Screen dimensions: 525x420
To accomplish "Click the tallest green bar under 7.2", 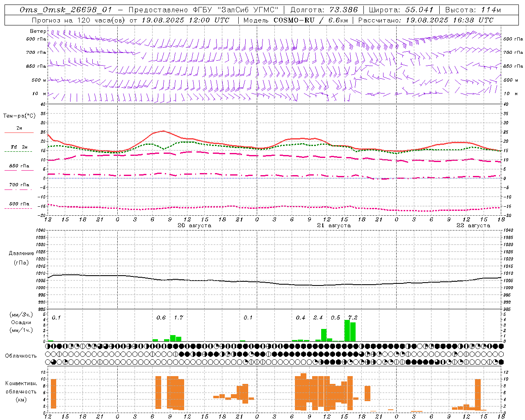I will coord(347,331).
